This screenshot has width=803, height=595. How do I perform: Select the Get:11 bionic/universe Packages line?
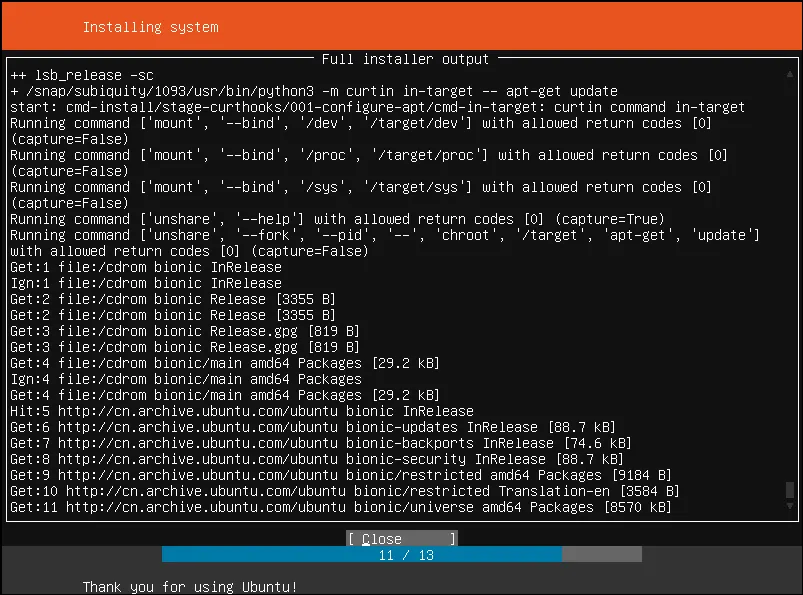pyautogui.click(x=341, y=507)
